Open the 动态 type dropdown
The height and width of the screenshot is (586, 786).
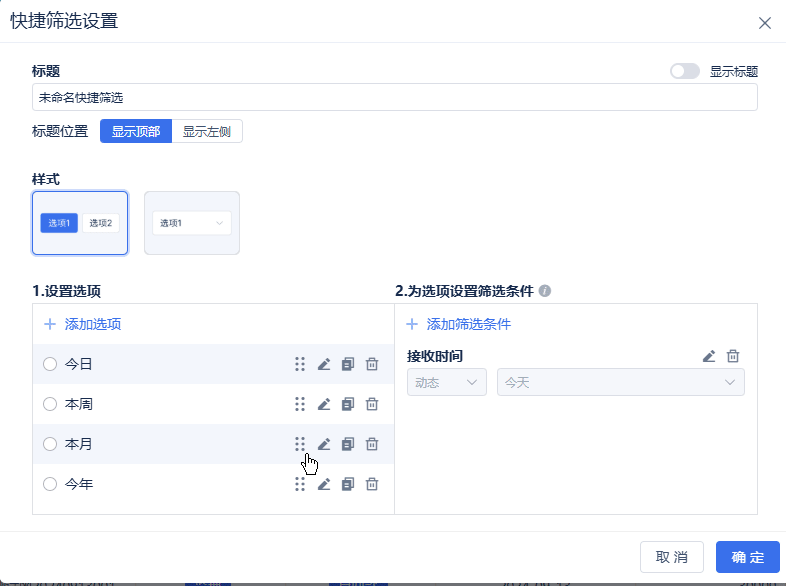tap(446, 382)
